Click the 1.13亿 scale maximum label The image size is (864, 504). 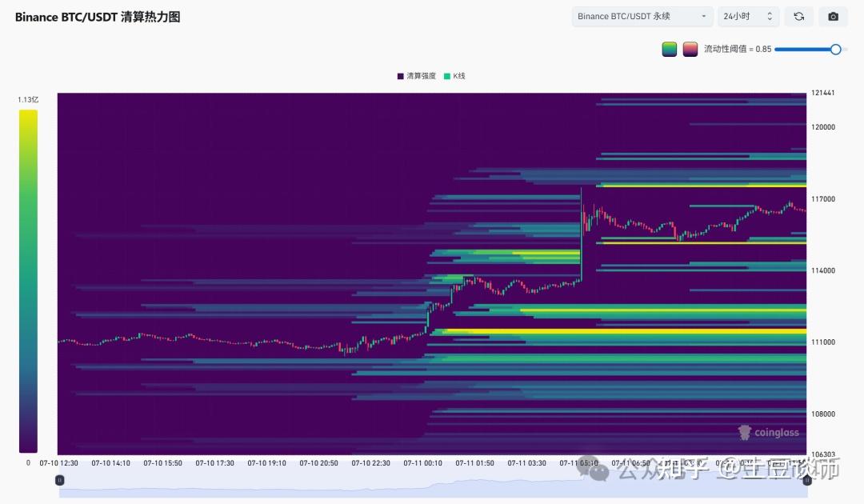coord(28,100)
